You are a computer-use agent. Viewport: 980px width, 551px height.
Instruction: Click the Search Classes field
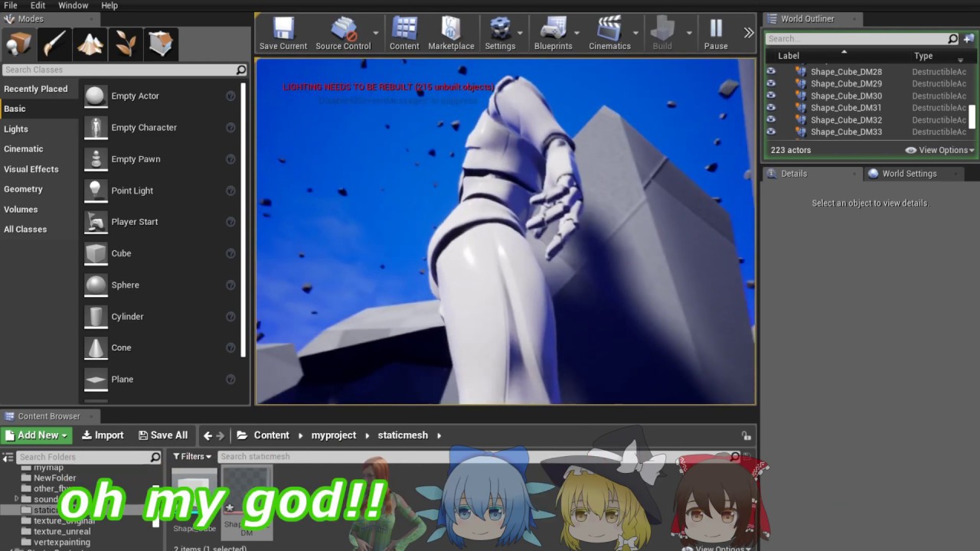click(125, 70)
